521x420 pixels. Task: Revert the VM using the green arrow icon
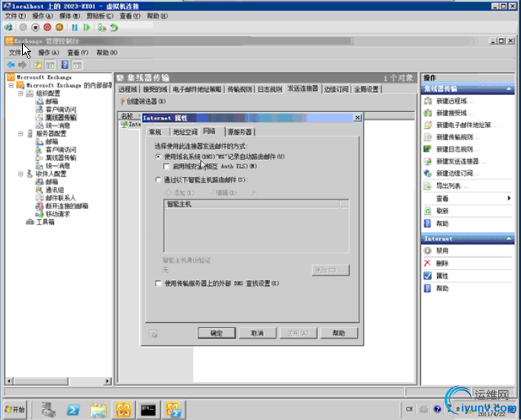[x=114, y=27]
